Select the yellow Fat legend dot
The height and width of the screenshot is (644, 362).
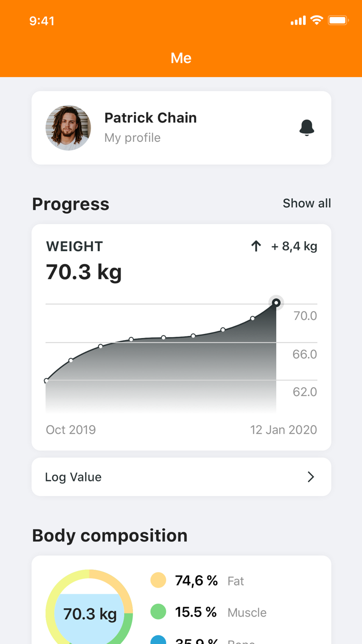tap(158, 580)
